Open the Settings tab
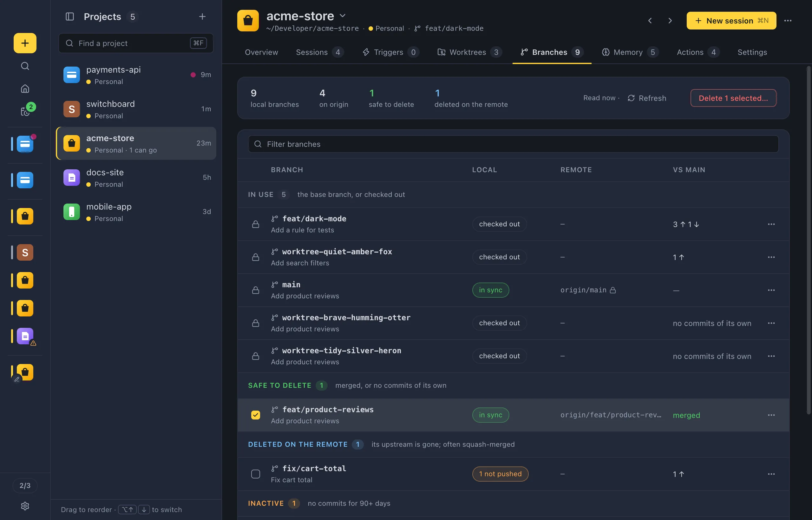Viewport: 812px width, 520px height. 752,52
